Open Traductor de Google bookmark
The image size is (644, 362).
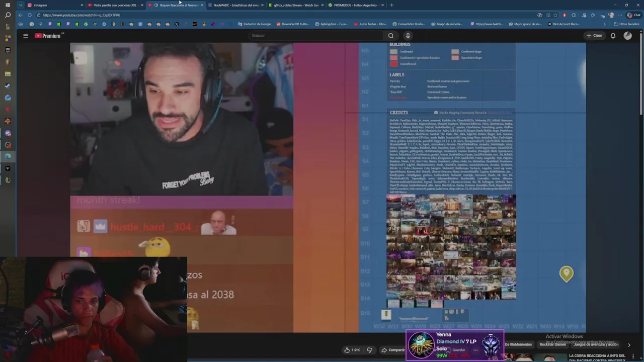[255, 24]
